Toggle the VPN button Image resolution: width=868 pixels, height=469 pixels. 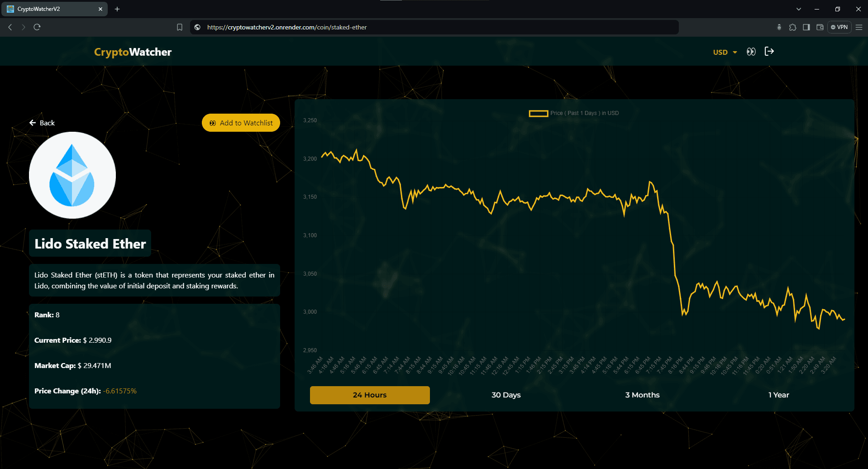839,27
